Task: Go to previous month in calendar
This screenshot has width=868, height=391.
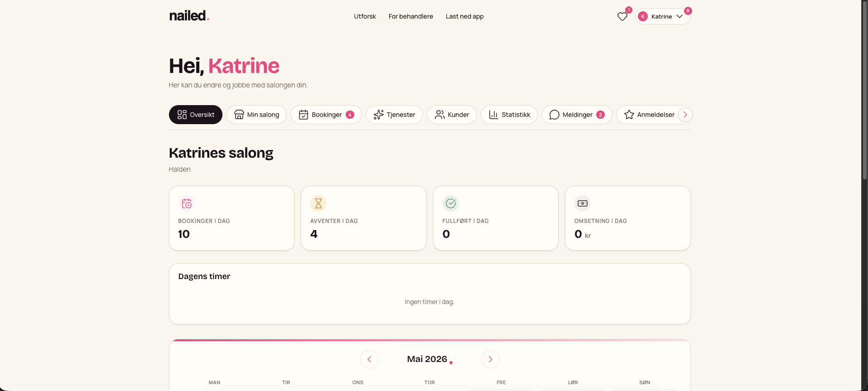Action: point(369,359)
